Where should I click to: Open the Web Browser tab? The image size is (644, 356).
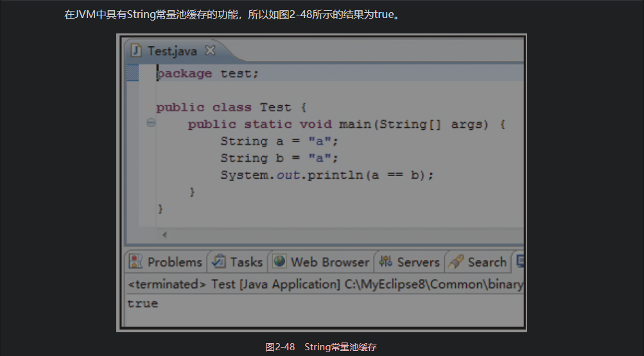click(321, 262)
